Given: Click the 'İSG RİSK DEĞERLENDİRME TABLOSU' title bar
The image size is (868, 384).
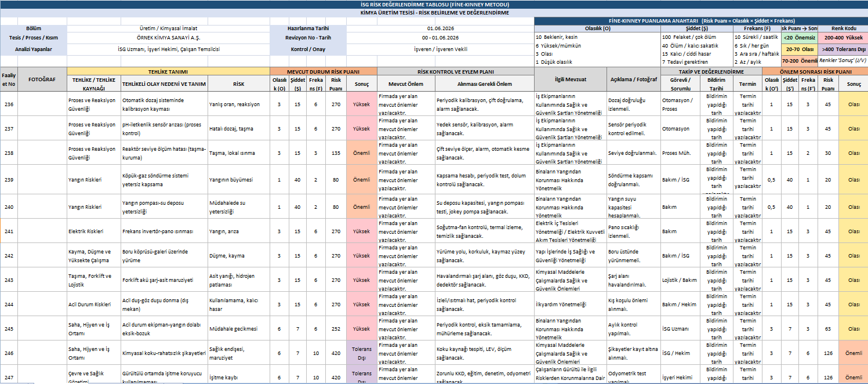Looking at the screenshot, I should coord(434,4).
